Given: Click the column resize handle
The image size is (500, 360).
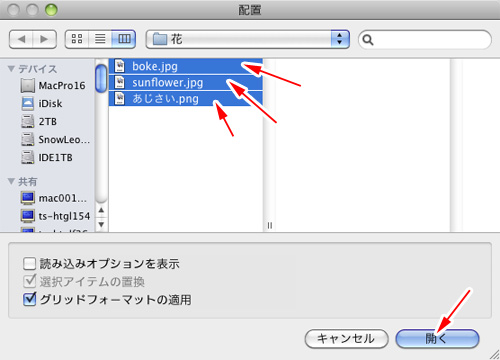Looking at the screenshot, I should coord(270,226).
